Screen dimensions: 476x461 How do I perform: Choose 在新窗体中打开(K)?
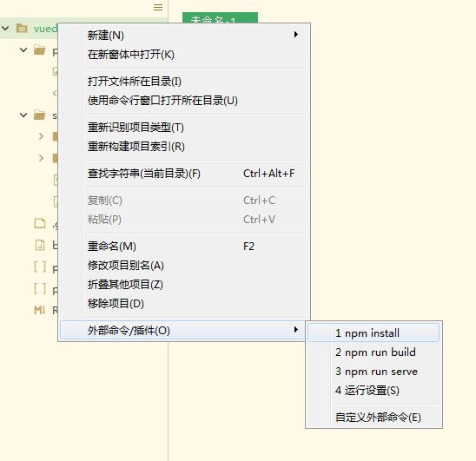(184, 55)
